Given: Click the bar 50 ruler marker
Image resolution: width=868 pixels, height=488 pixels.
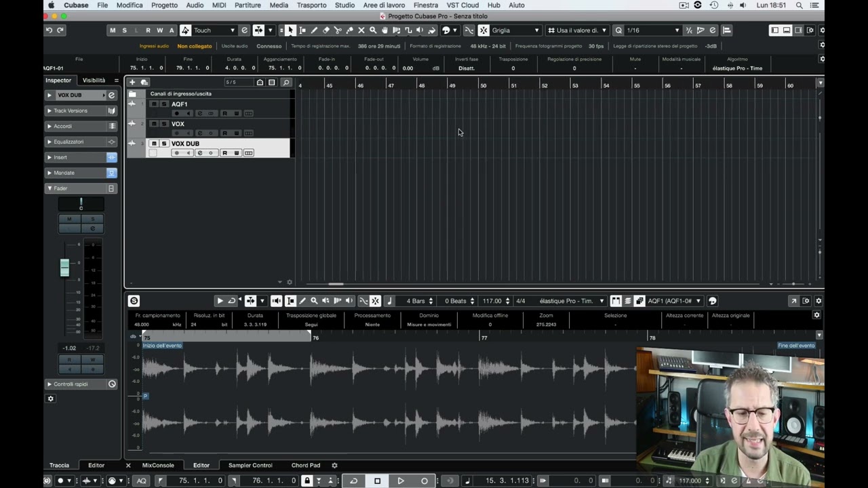Looking at the screenshot, I should [483, 85].
